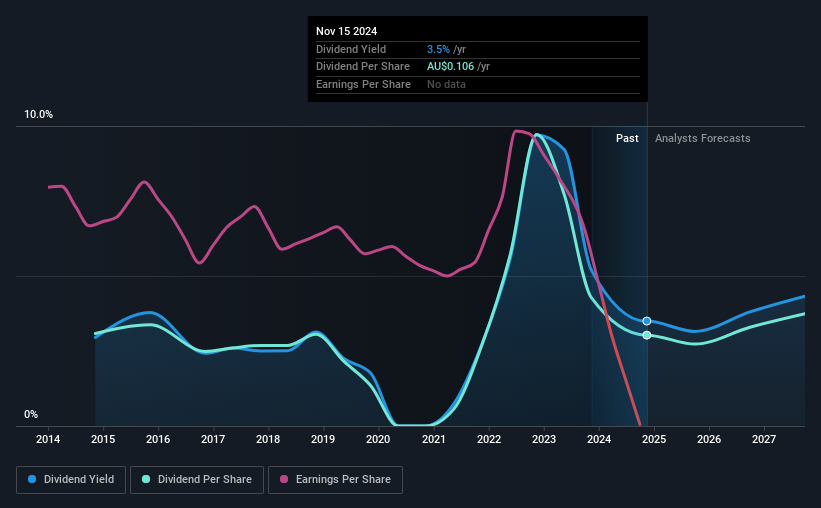Image resolution: width=821 pixels, height=508 pixels.
Task: Select the teal Dividend Per Share data point marker
Action: 647,335
